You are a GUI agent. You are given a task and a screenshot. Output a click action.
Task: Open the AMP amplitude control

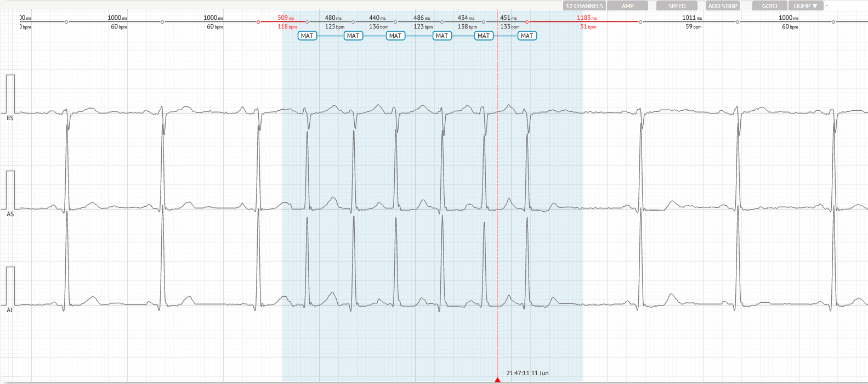(627, 6)
